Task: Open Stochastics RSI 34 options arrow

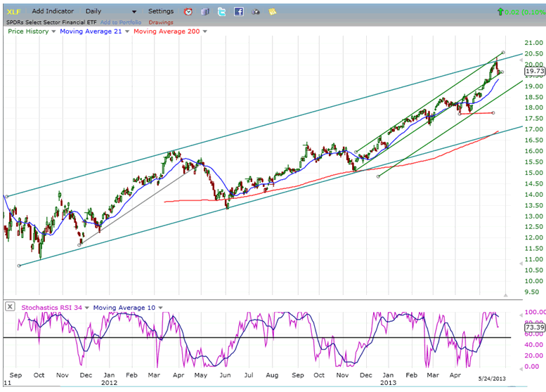Action: point(87,308)
